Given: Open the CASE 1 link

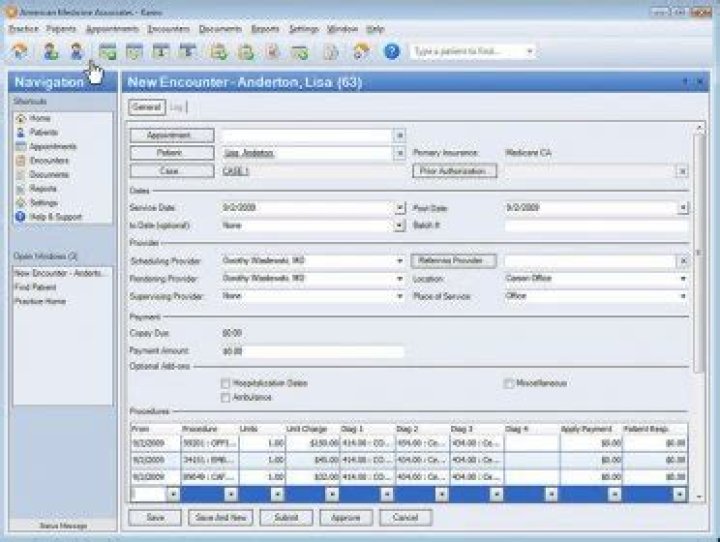Looking at the screenshot, I should [x=236, y=171].
